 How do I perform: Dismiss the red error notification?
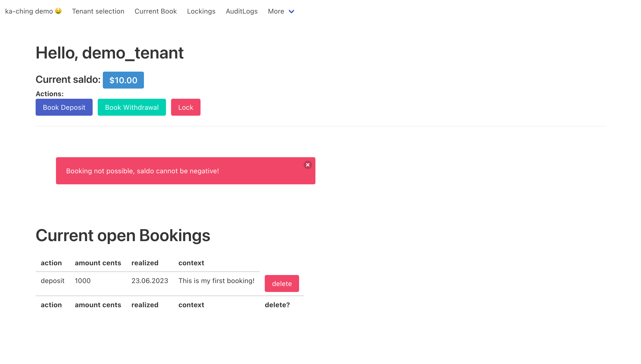[307, 165]
